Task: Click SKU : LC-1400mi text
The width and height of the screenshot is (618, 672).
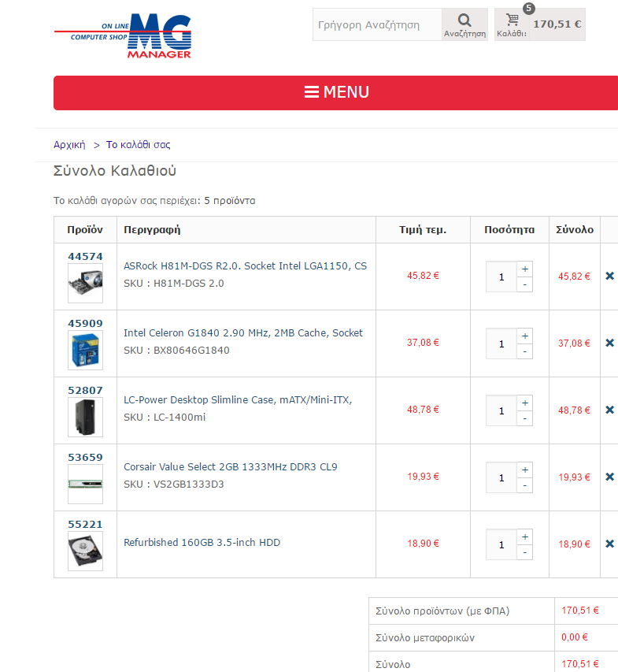Action: pyautogui.click(x=165, y=417)
